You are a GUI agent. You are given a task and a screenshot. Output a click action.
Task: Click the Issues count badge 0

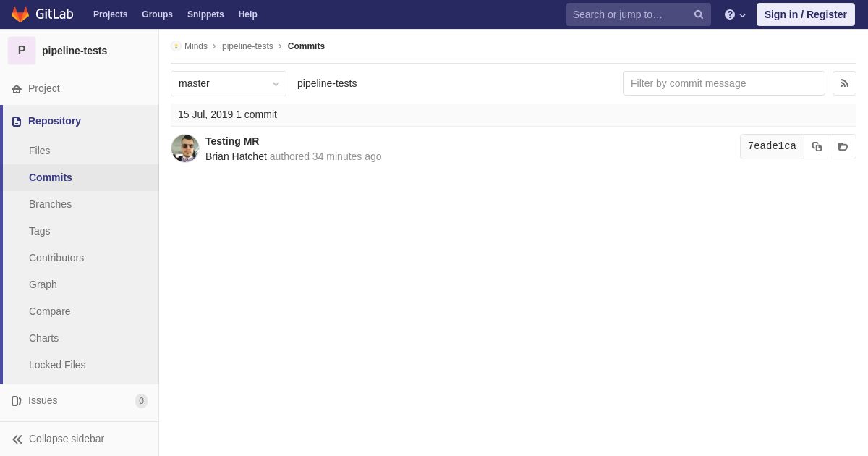pyautogui.click(x=141, y=401)
